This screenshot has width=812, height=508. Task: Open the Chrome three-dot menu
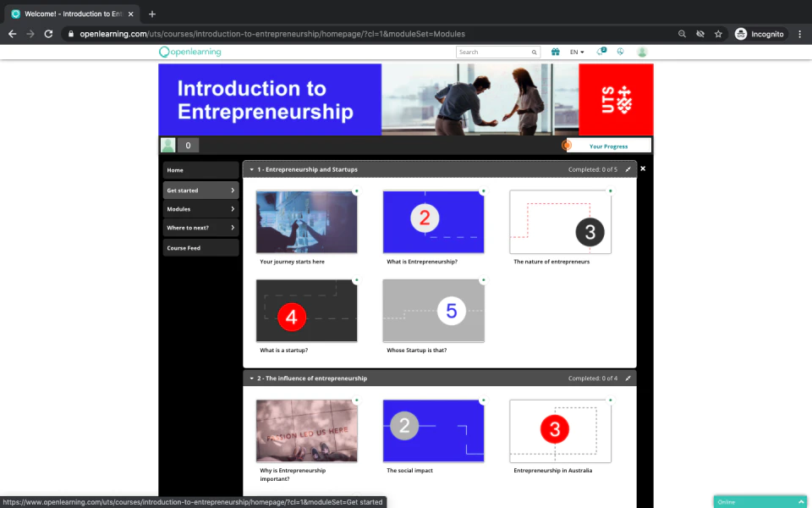800,34
